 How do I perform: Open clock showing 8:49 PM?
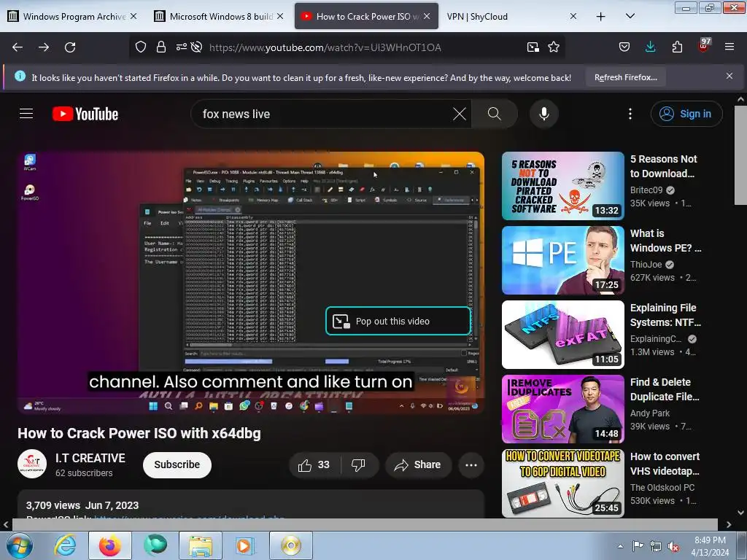[710, 546]
